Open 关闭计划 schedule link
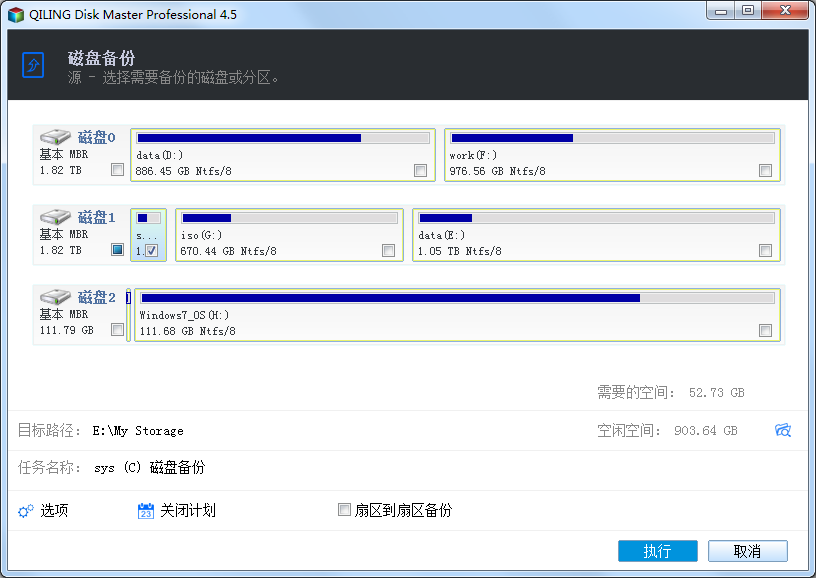This screenshot has height=578, width=816. pos(188,511)
